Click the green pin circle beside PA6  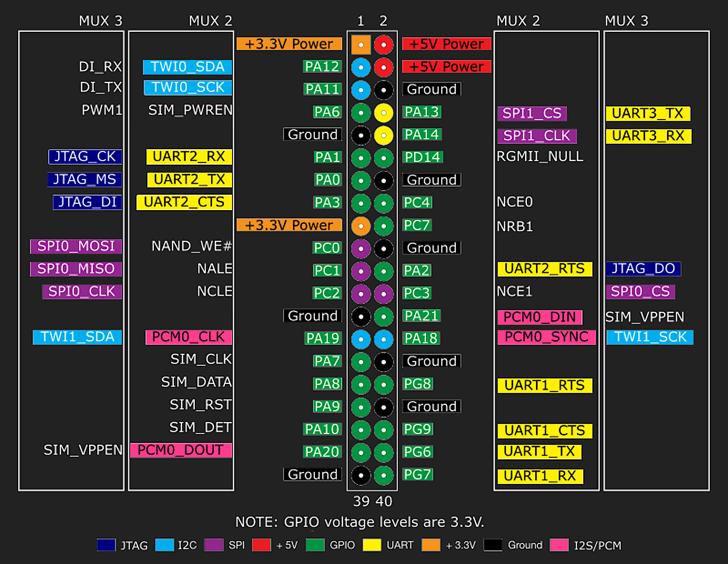[361, 113]
